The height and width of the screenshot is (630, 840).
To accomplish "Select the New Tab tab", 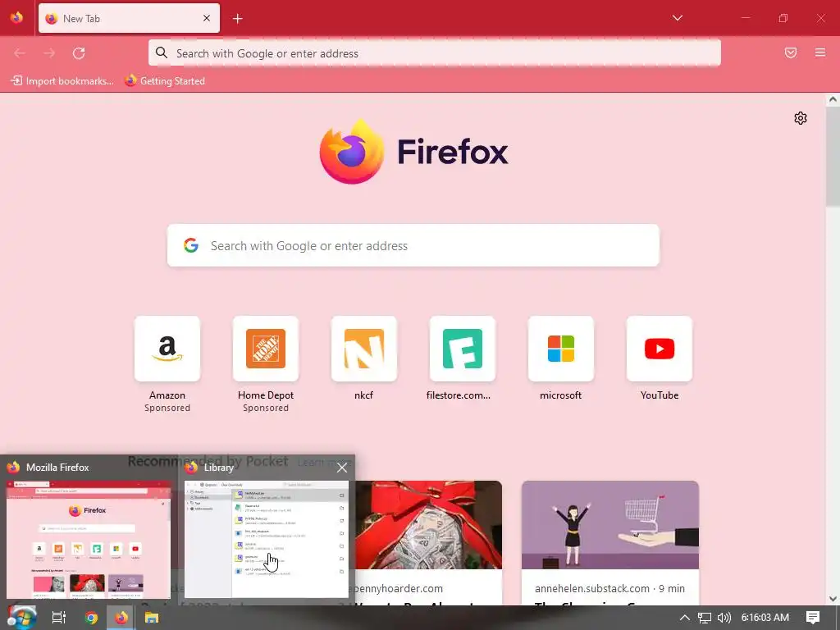I will click(129, 18).
